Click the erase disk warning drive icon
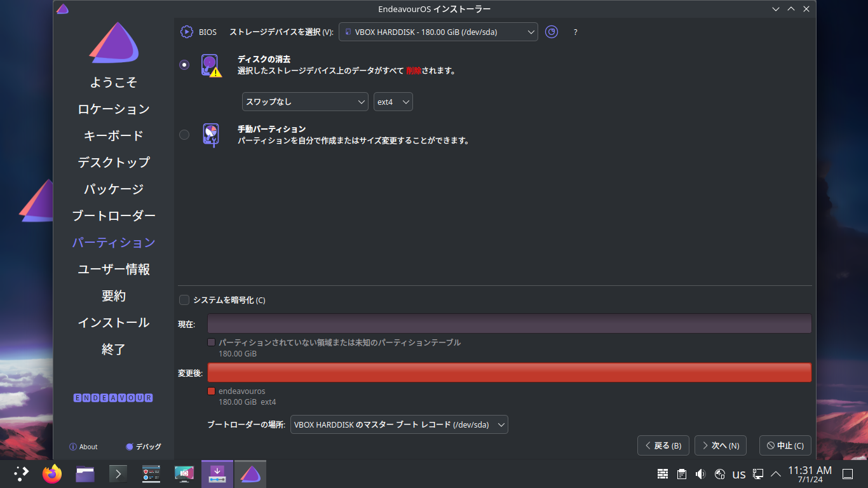868x488 pixels. (x=211, y=65)
